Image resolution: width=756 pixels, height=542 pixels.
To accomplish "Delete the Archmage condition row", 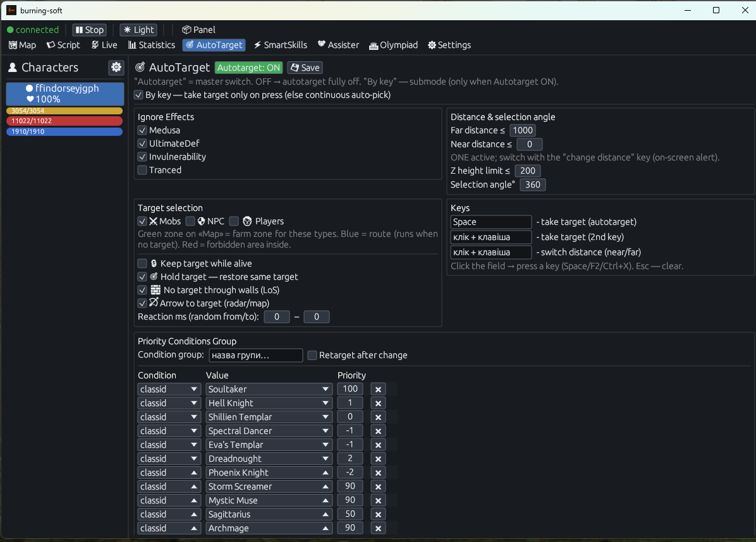I will (x=378, y=529).
